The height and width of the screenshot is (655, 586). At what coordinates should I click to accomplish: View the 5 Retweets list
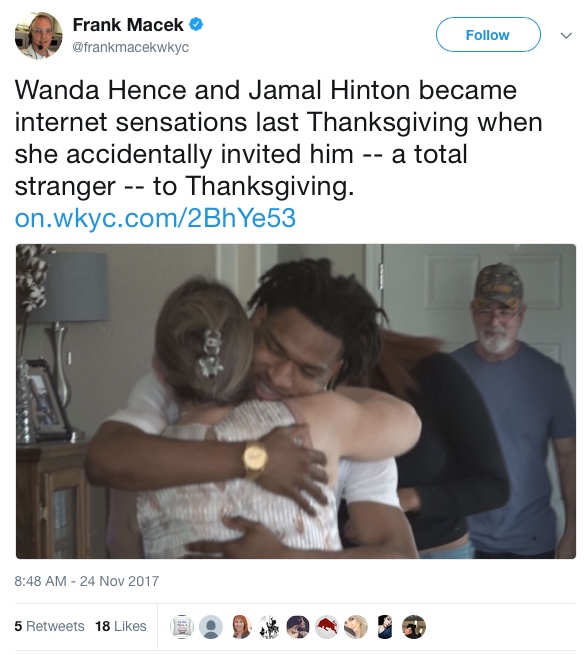coord(49,626)
